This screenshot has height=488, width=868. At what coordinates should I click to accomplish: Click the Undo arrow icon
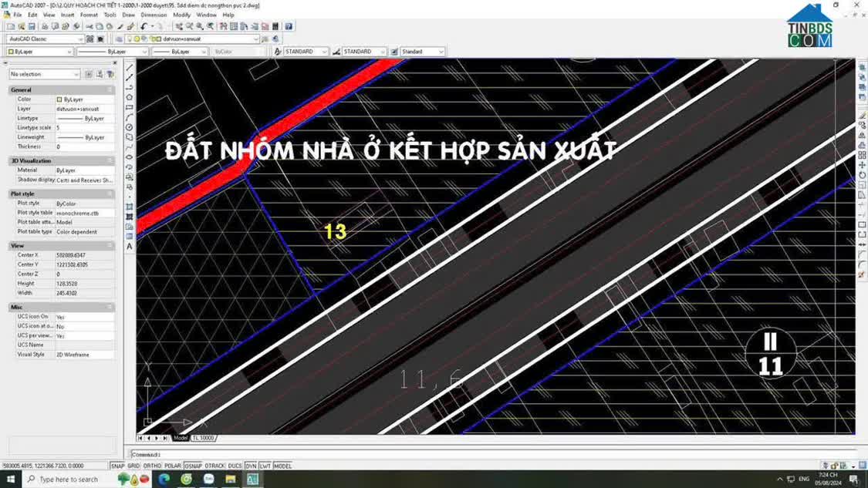point(144,26)
